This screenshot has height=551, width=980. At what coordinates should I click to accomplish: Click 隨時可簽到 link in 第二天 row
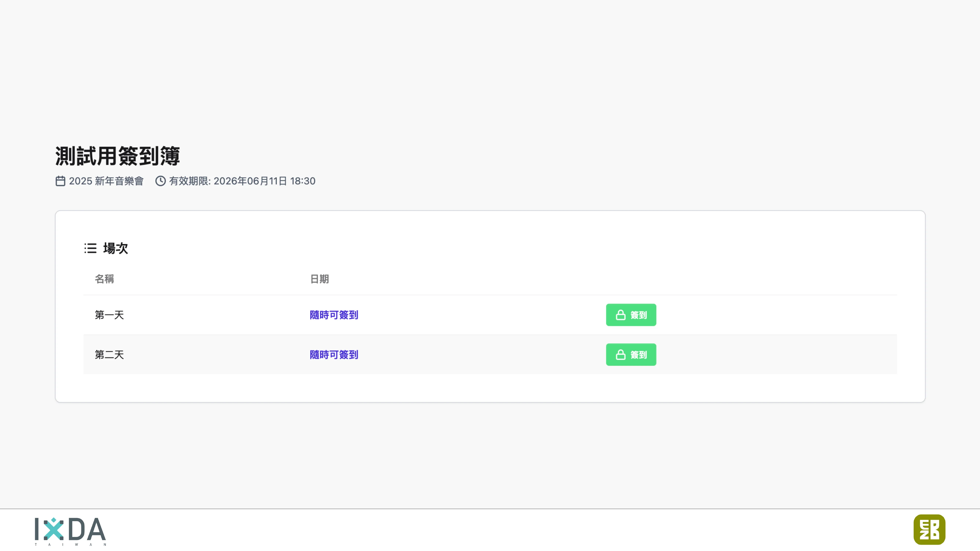click(x=334, y=354)
